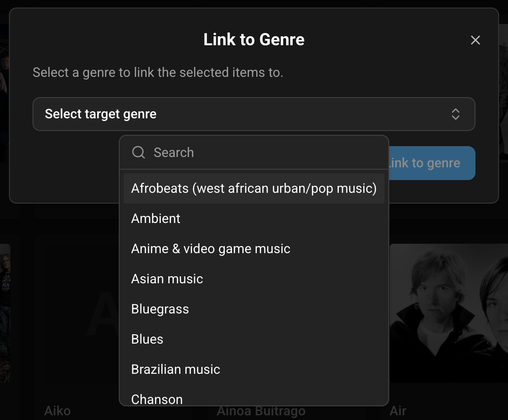Select Blues from the list
The width and height of the screenshot is (508, 420).
pyautogui.click(x=147, y=339)
